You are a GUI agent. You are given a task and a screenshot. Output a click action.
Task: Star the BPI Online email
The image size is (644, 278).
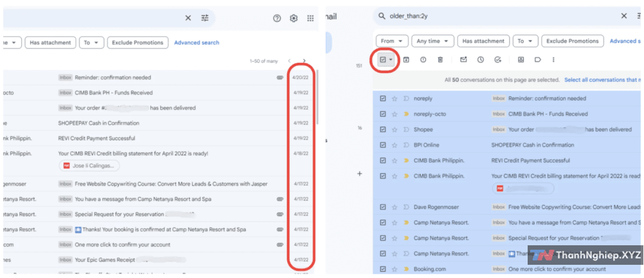394,145
